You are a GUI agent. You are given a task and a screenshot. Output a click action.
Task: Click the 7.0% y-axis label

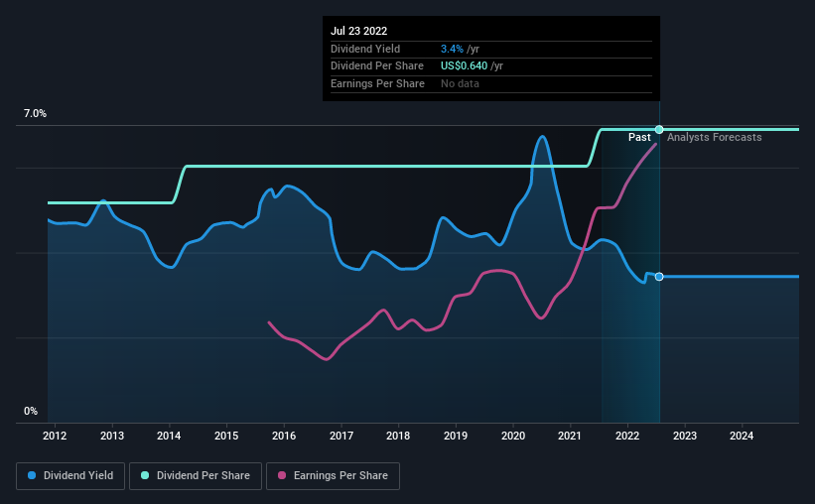click(x=35, y=114)
